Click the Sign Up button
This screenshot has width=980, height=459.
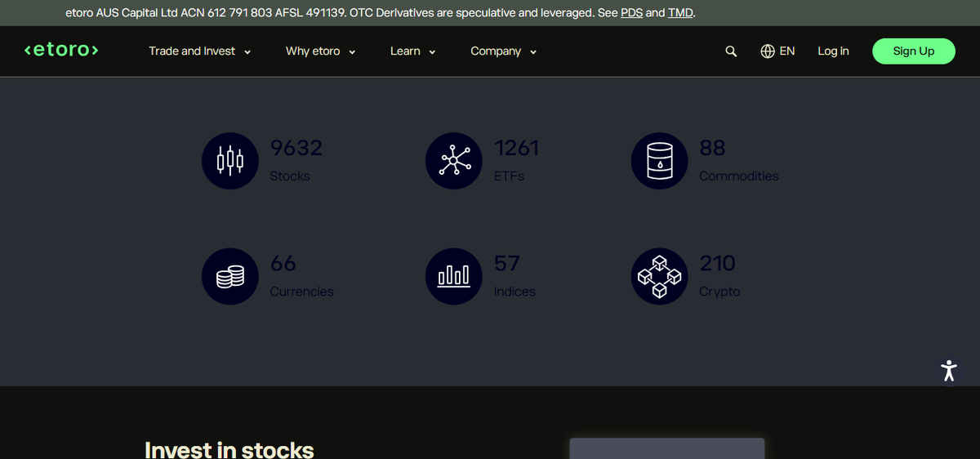[x=914, y=51]
